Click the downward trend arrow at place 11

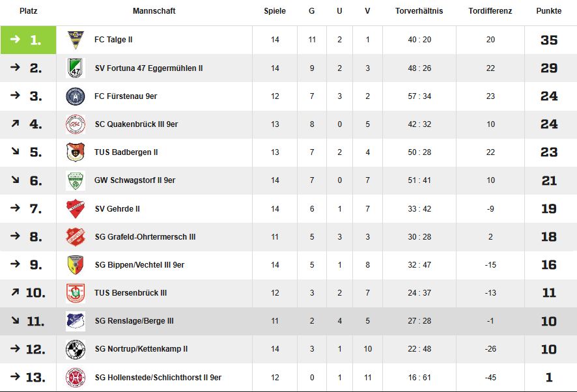15,320
